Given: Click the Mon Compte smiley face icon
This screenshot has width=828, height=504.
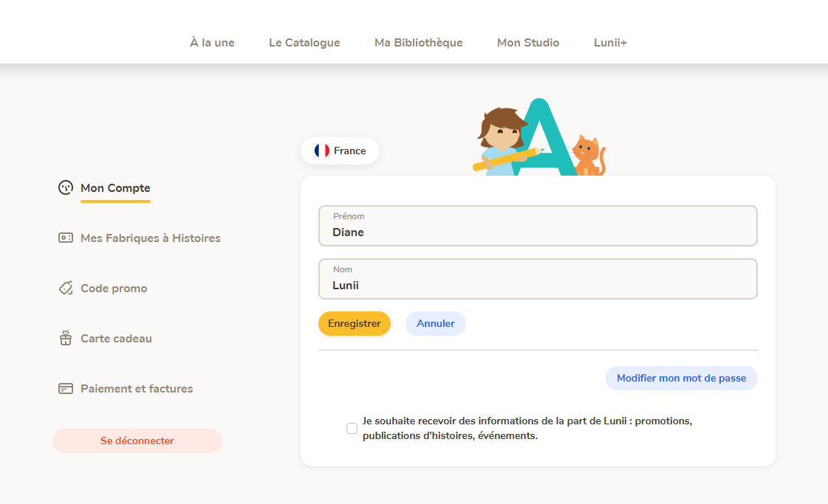Looking at the screenshot, I should coord(66,187).
